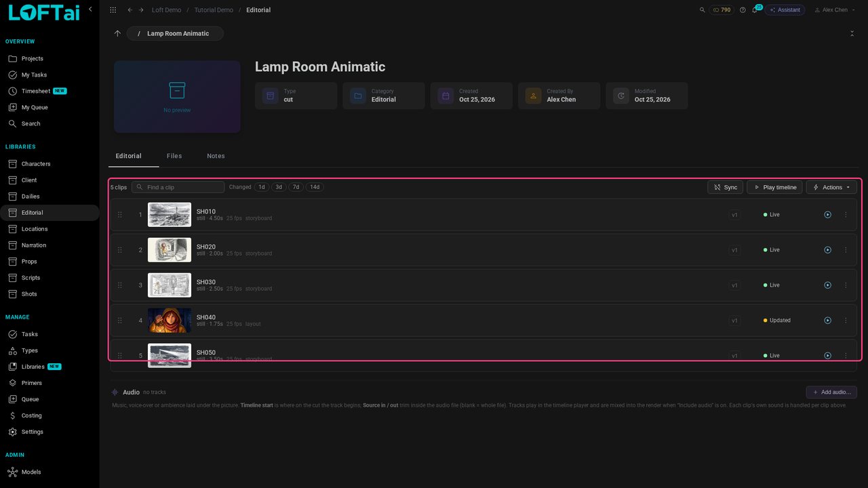Click the Tutorial Demo breadcrumb link
Viewport: 868px width, 488px height.
(x=214, y=10)
